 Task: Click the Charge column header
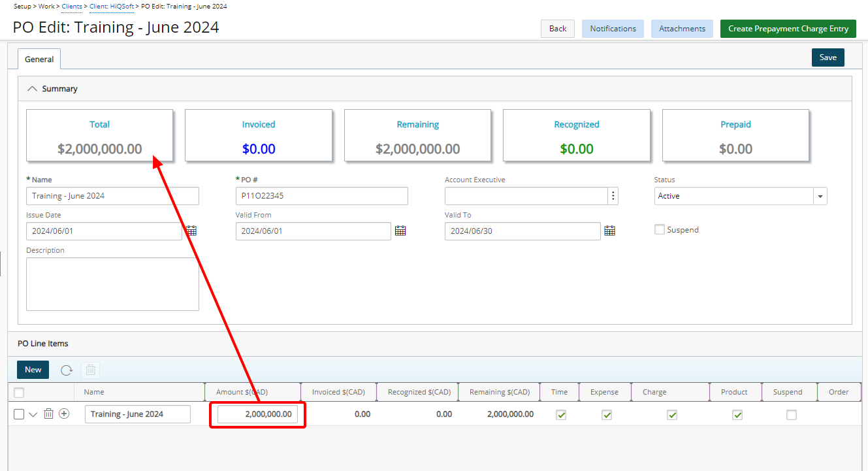[x=670, y=392]
